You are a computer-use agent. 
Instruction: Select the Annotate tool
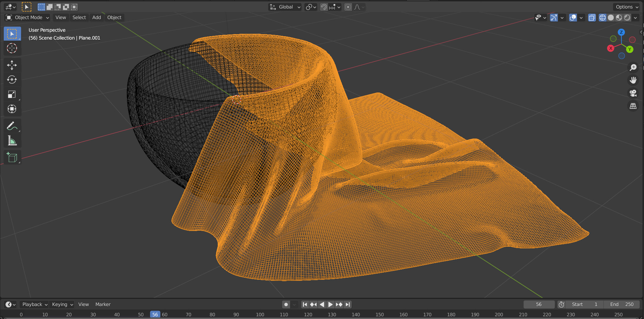(12, 126)
